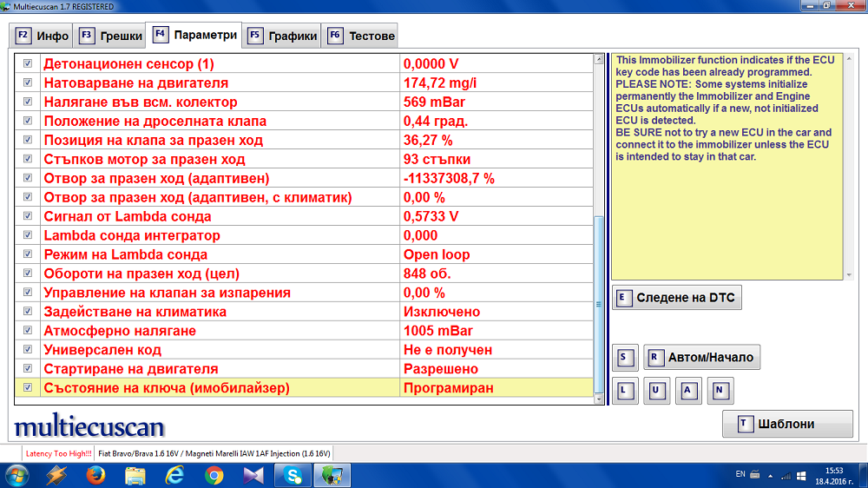The width and height of the screenshot is (868, 488).
Task: Toggle the Сигнал от Lambda сонда checkbox
Action: click(x=28, y=217)
